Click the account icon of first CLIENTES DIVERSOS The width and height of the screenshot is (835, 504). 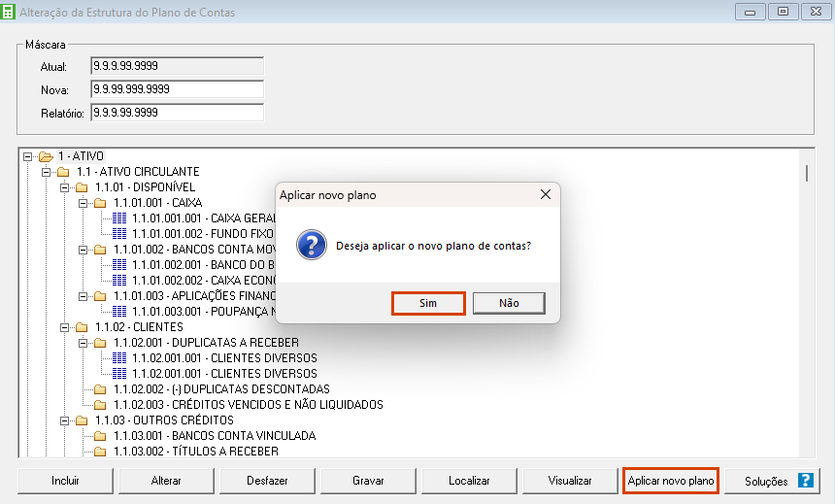[119, 358]
